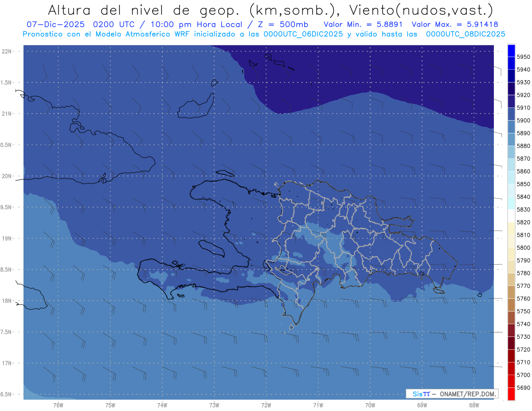Click the '6.5N' latitude label

7,395
